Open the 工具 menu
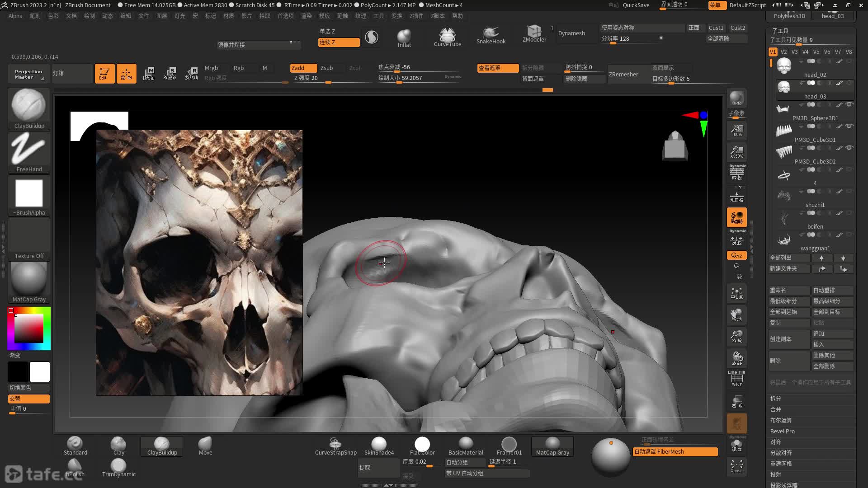 (x=379, y=16)
